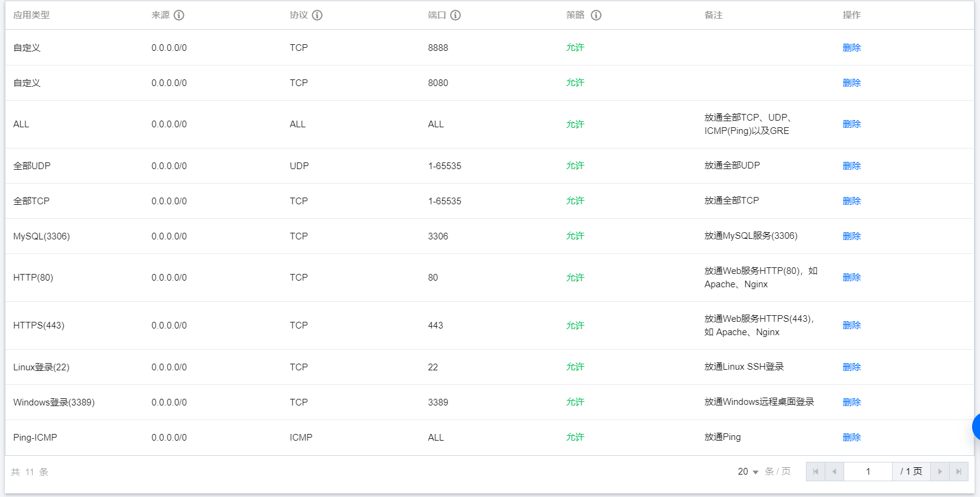
Task: Jump to last page arrow icon
Action: (959, 472)
